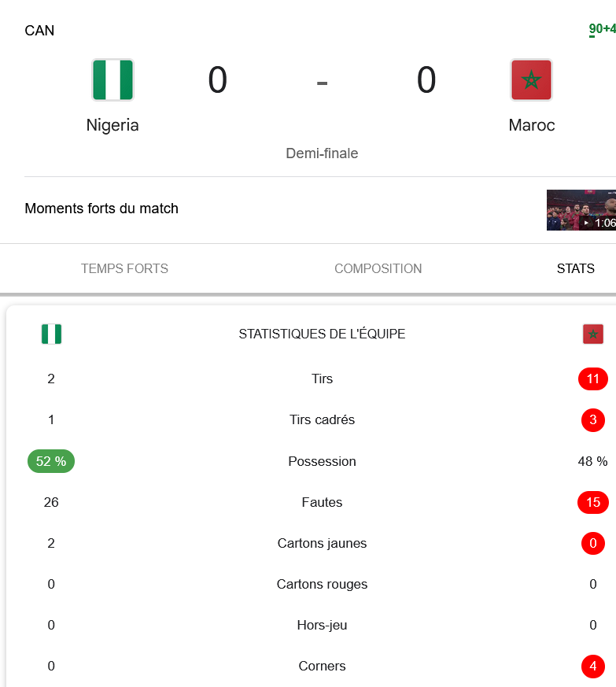Click the Moments forts du match heading

pyautogui.click(x=101, y=209)
